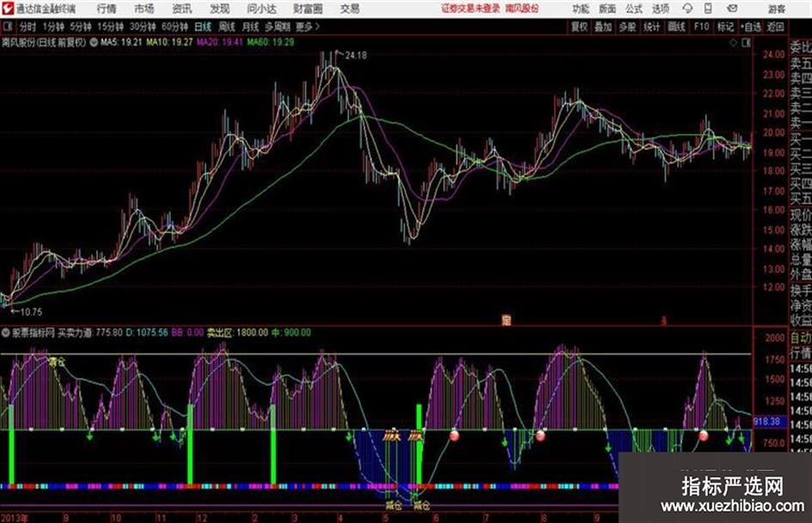
Task: Switch to 30分钟 period tab
Action: (143, 27)
